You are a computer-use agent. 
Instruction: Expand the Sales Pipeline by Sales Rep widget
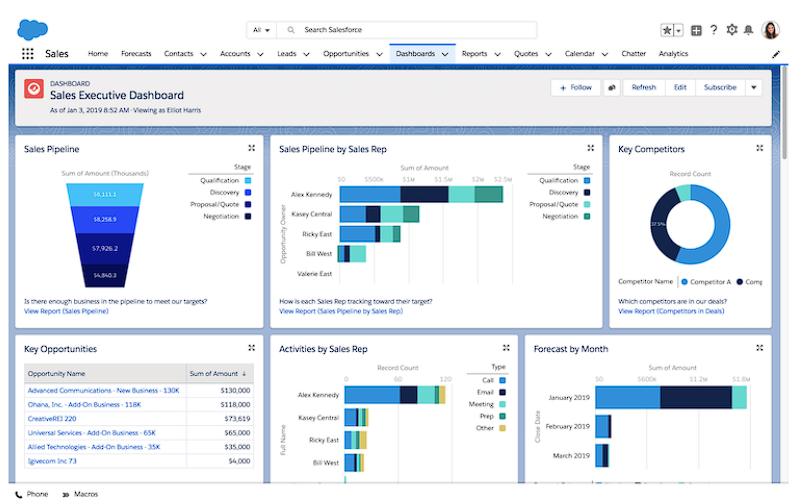590,148
